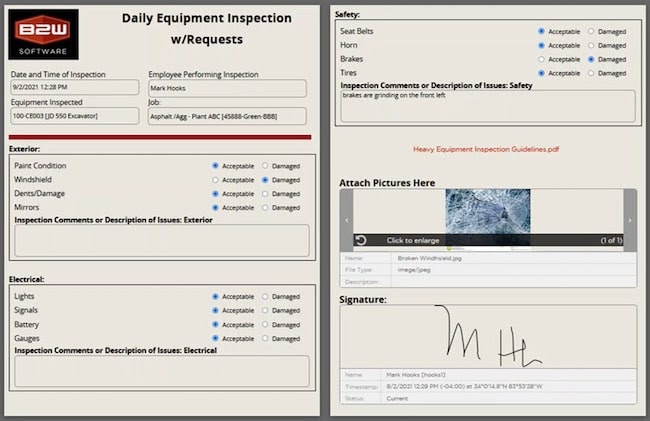Show next picture with right arrow
The width and height of the screenshot is (650, 421).
(629, 220)
